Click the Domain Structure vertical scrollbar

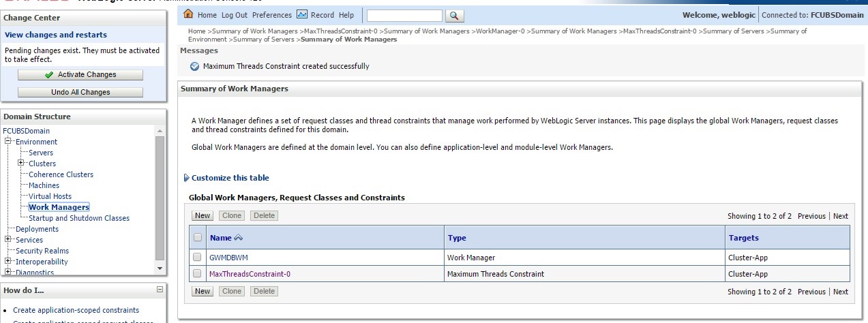160,198
